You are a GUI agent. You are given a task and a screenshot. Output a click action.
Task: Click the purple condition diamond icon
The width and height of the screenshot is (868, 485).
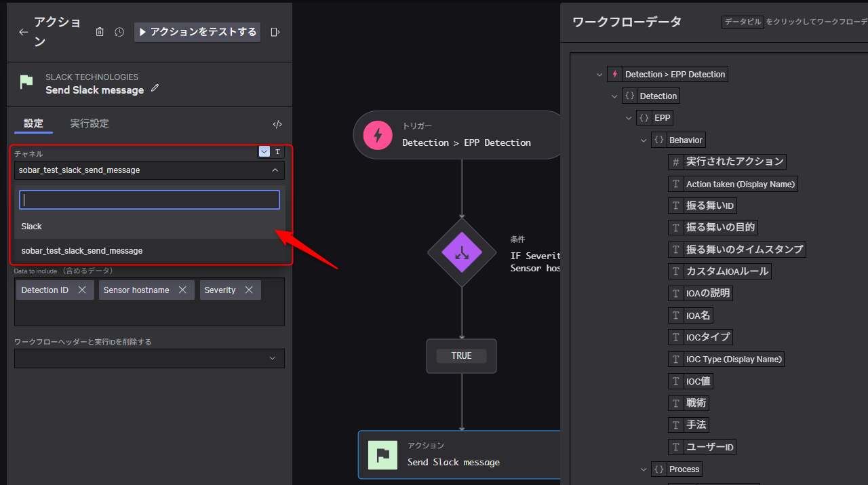pyautogui.click(x=462, y=252)
